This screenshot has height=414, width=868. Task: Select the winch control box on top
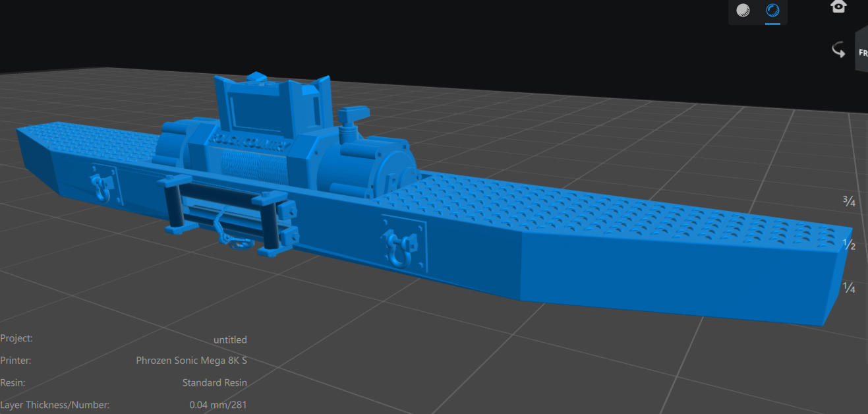[x=270, y=104]
